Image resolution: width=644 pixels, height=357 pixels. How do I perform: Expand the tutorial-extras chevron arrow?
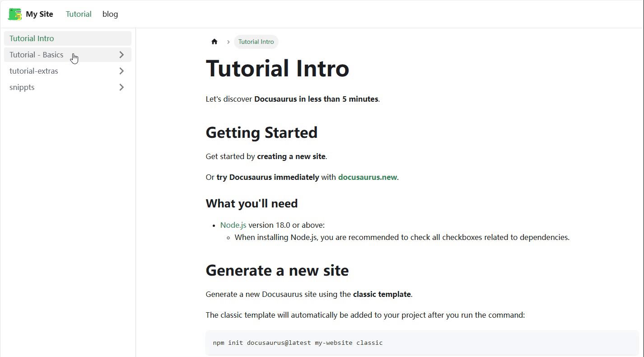tap(121, 71)
